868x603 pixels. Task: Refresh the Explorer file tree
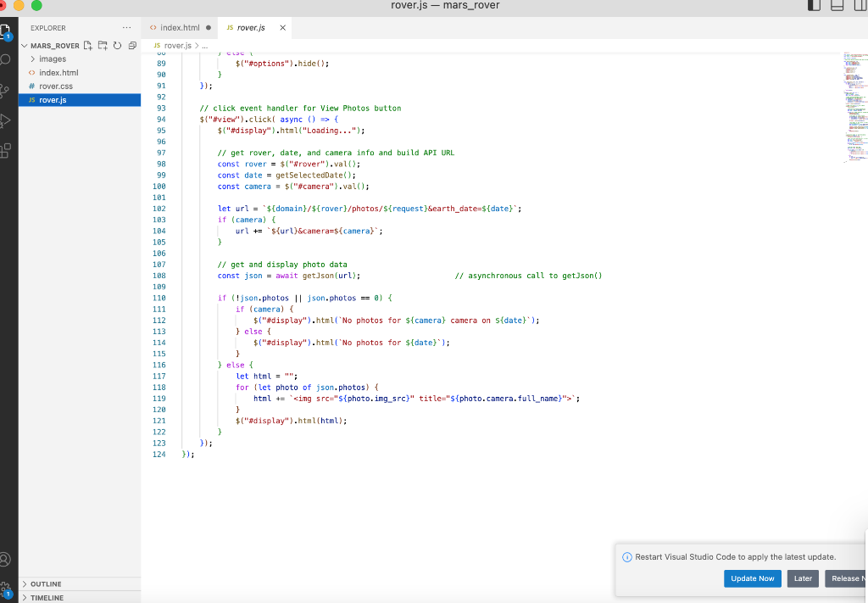coord(117,46)
